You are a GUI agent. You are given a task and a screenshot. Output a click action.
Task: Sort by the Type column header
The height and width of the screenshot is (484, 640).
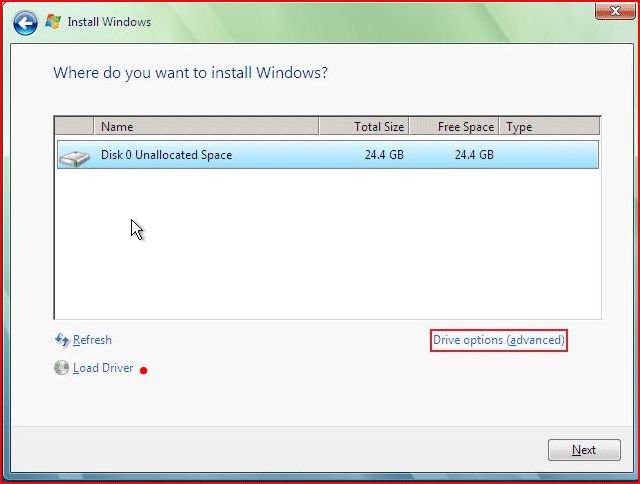click(x=550, y=127)
